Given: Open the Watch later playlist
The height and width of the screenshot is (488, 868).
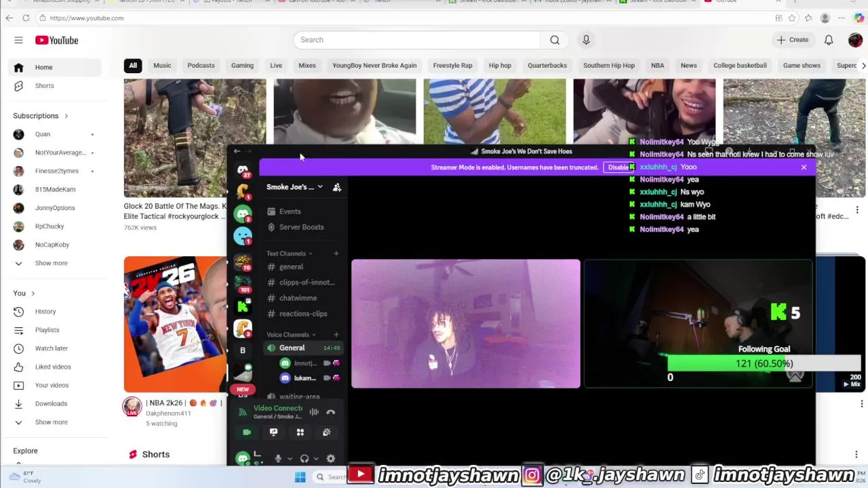Looking at the screenshot, I should [52, 348].
